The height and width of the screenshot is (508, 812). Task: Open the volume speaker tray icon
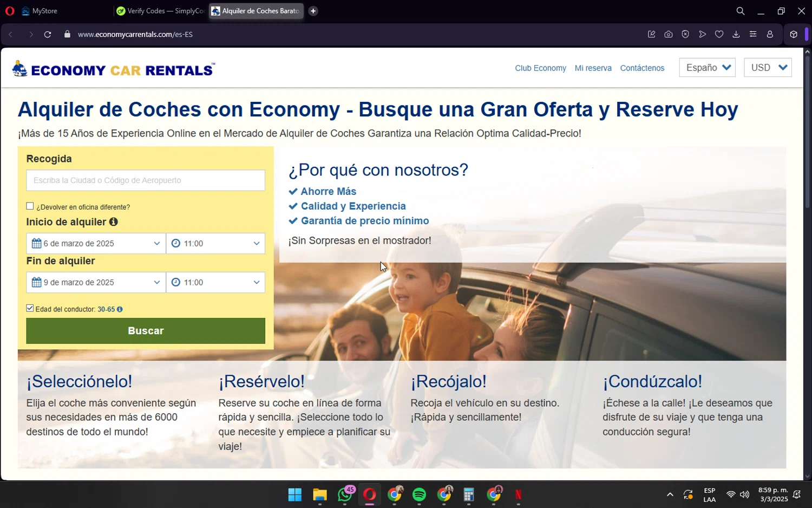point(745,494)
